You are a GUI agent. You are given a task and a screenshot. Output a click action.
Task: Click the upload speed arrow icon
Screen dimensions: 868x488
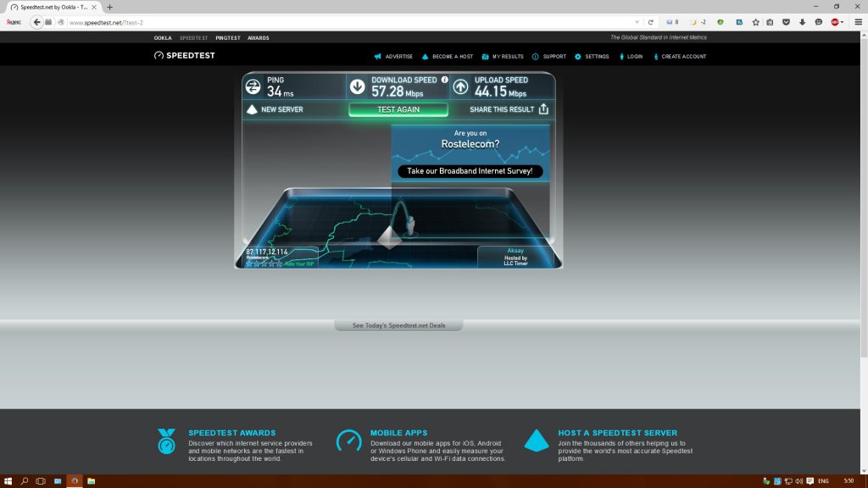pos(460,86)
